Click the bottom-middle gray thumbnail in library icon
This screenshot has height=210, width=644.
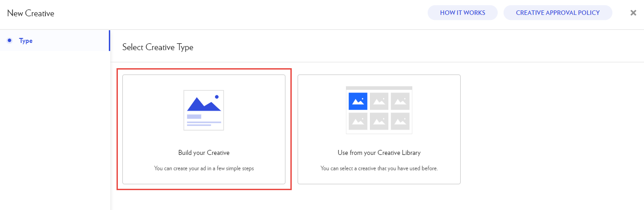click(x=379, y=121)
